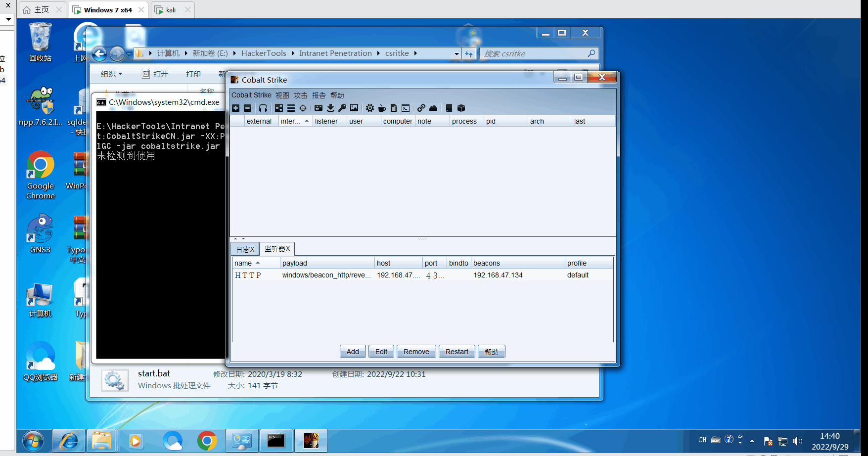Open scripted web delivery terminal icon

coord(406,108)
